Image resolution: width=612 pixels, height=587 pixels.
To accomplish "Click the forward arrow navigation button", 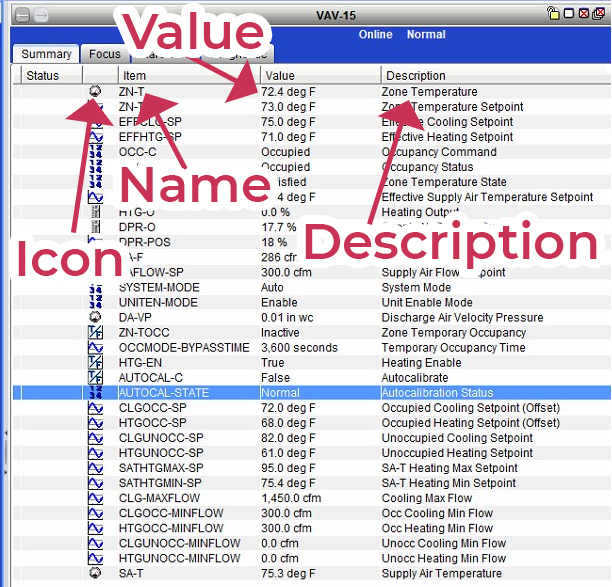I will [41, 16].
